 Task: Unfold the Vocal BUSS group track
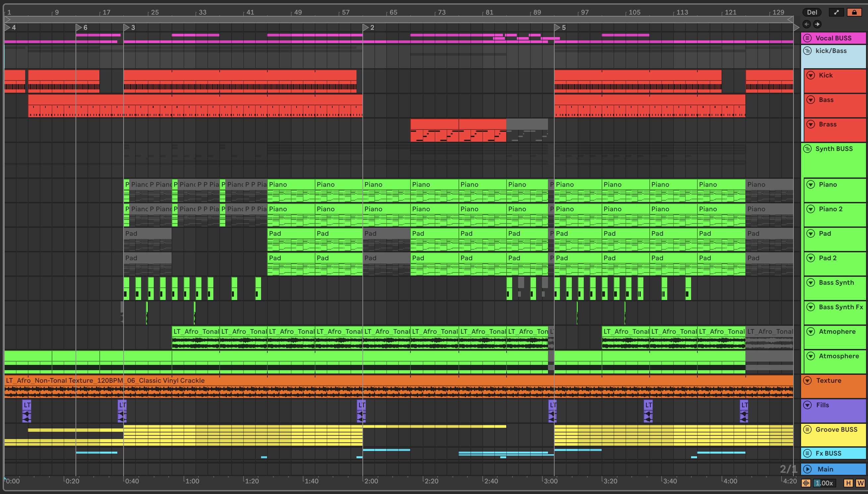pyautogui.click(x=808, y=38)
